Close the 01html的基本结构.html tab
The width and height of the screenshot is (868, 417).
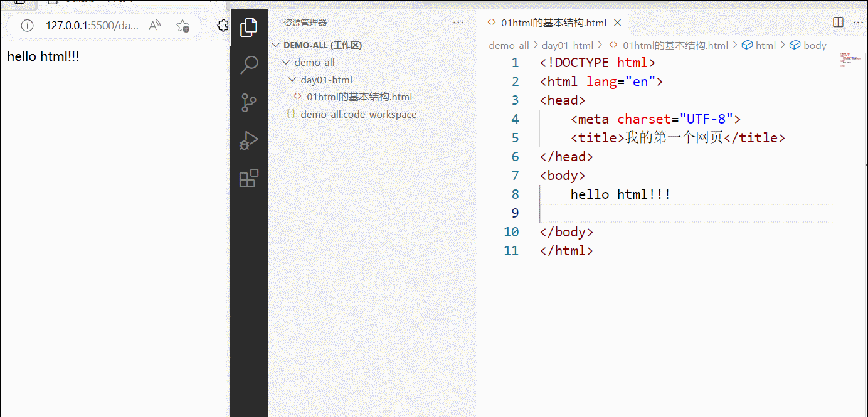(617, 23)
